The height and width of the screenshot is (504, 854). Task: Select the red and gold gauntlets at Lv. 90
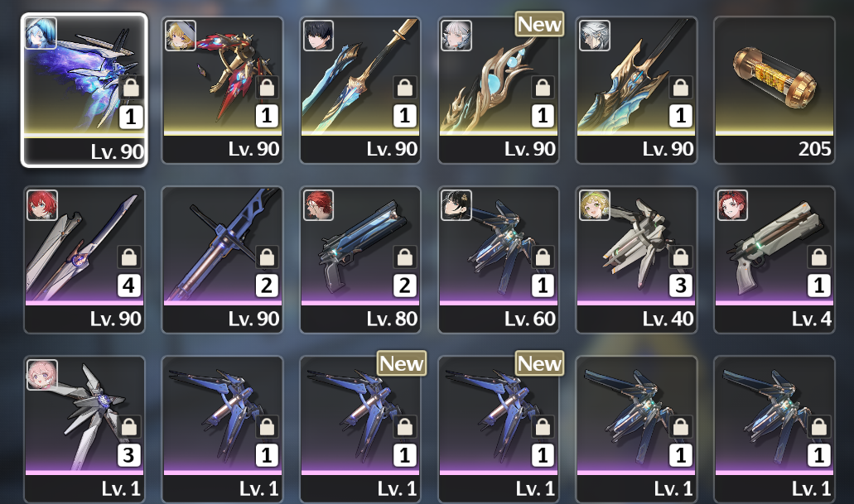pos(222,90)
